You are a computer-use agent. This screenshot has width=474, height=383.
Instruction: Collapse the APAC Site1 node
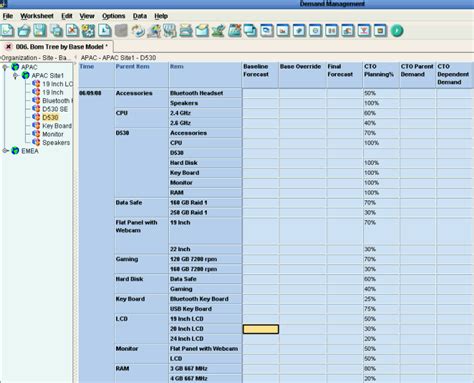tap(16, 76)
